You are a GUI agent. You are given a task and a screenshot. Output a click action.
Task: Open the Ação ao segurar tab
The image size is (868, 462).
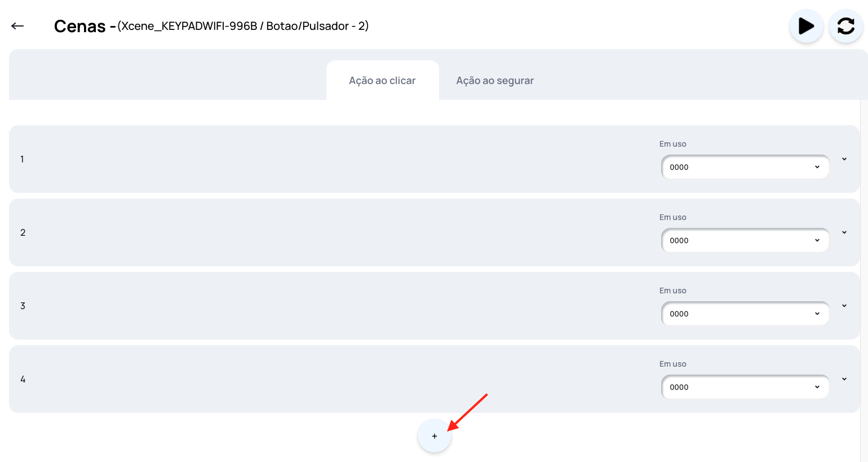click(494, 81)
